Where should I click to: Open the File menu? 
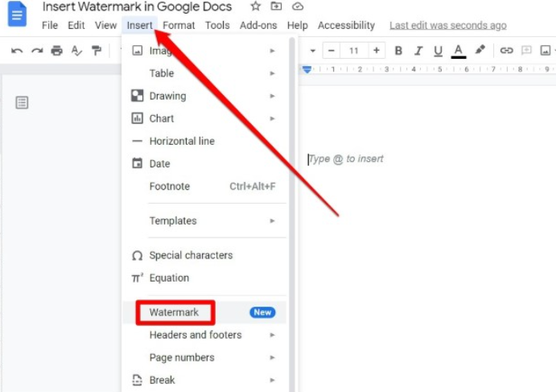[x=50, y=25]
